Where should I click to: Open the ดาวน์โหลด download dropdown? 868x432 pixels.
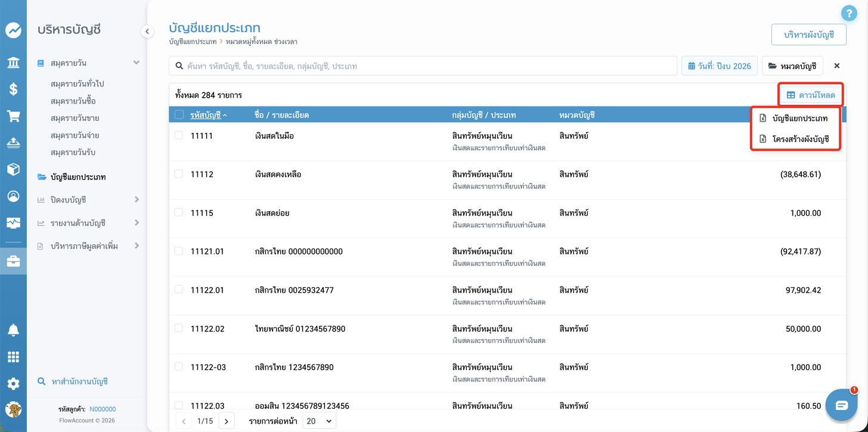811,95
